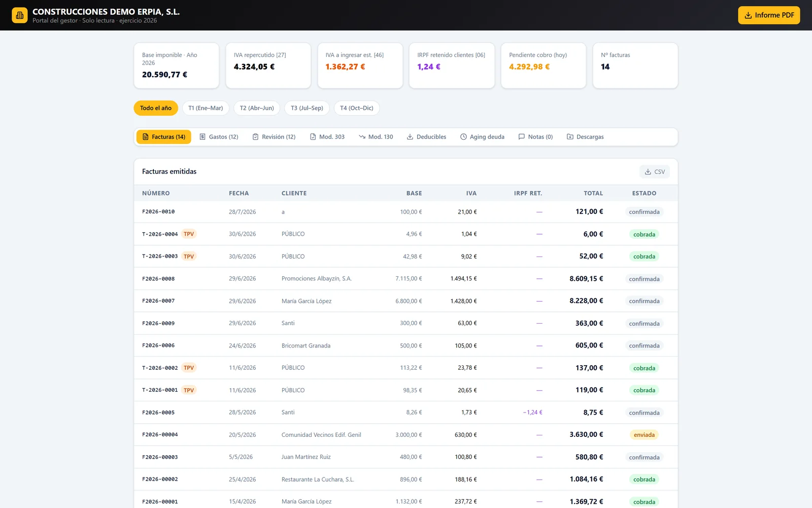Click the Descargas folder icon

pos(570,137)
